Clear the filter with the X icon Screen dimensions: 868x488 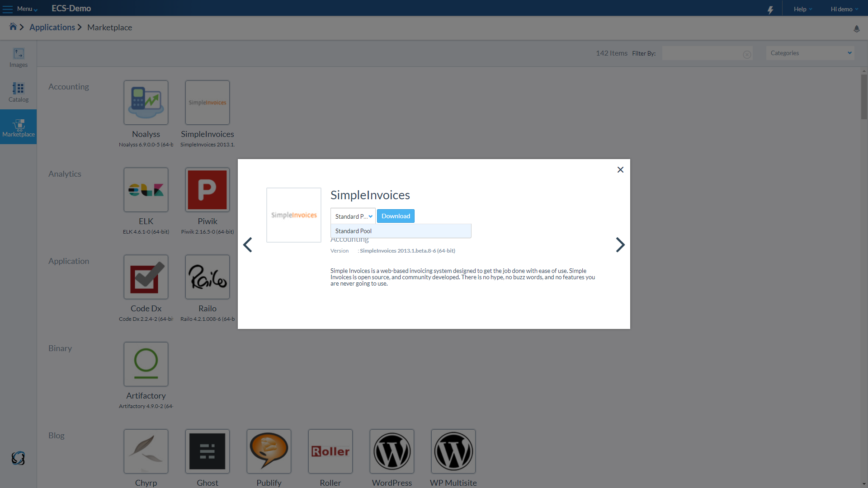click(747, 55)
